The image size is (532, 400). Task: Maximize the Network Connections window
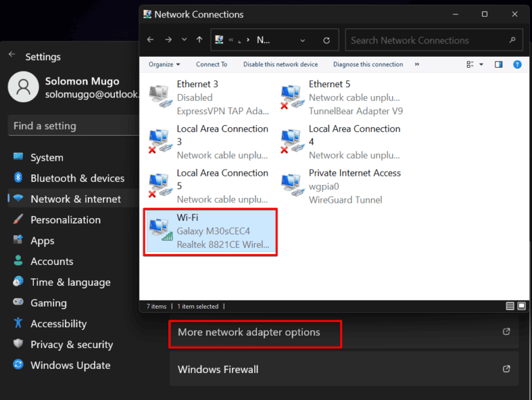pyautogui.click(x=484, y=15)
